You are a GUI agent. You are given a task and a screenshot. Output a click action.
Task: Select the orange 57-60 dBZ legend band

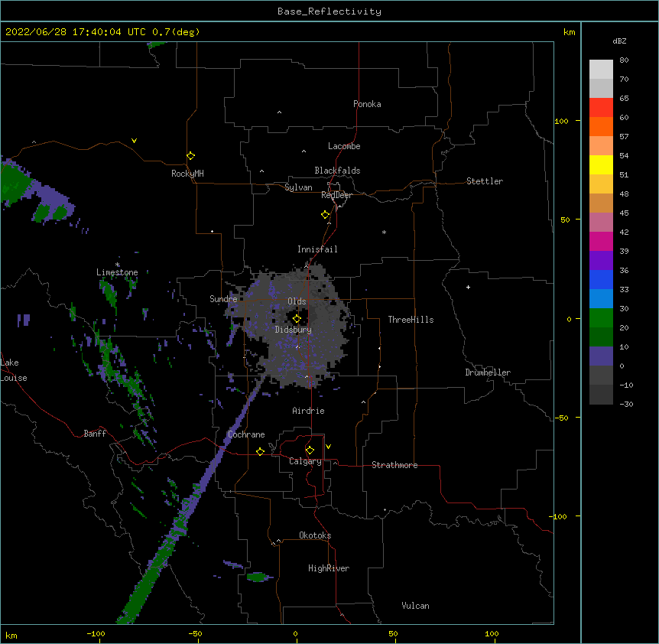click(x=601, y=126)
